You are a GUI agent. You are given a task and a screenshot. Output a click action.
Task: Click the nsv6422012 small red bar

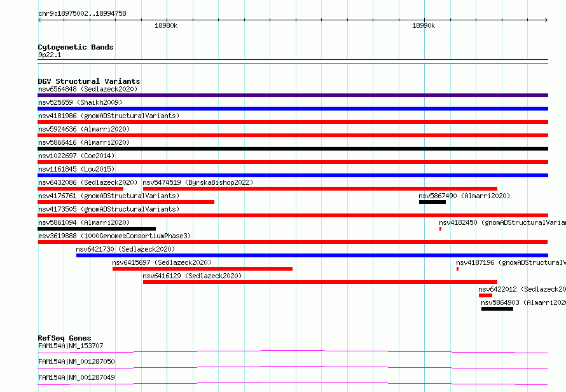click(485, 295)
